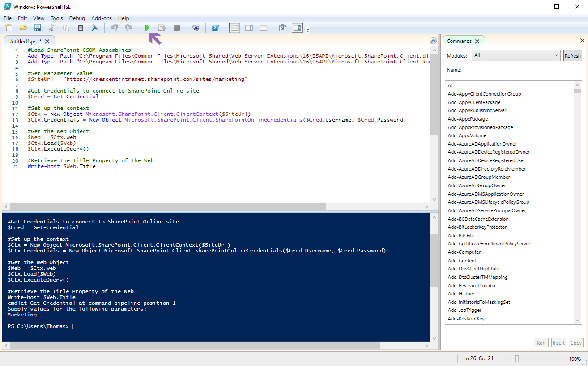Toggle the Show Command Add-on pane

297,27
